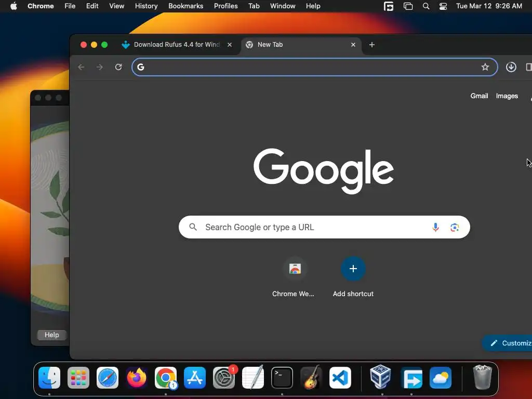Image resolution: width=532 pixels, height=399 pixels.
Task: Open Finder from the Dock
Action: (49, 378)
